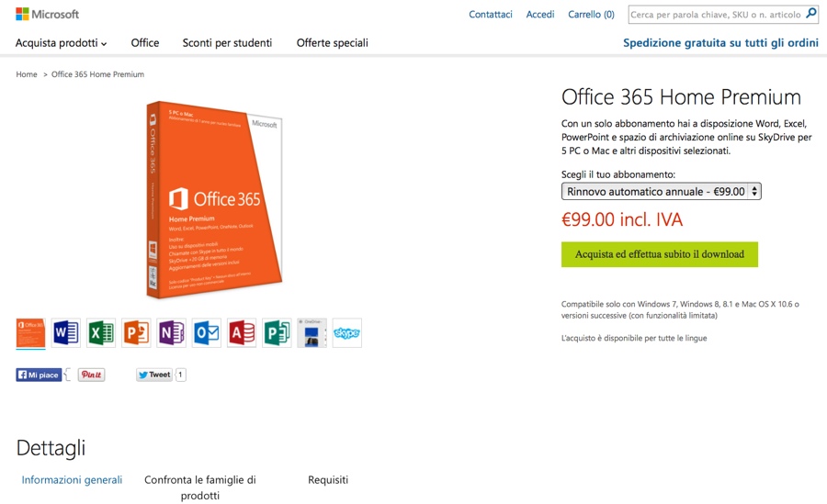Click Spedizione gratuita su tutti gli ordini

(x=721, y=43)
